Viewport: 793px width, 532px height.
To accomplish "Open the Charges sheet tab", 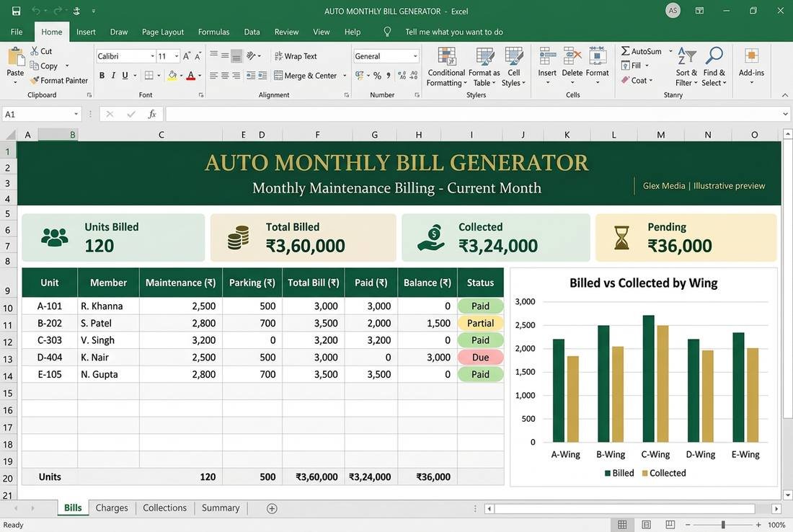I will pos(112,507).
